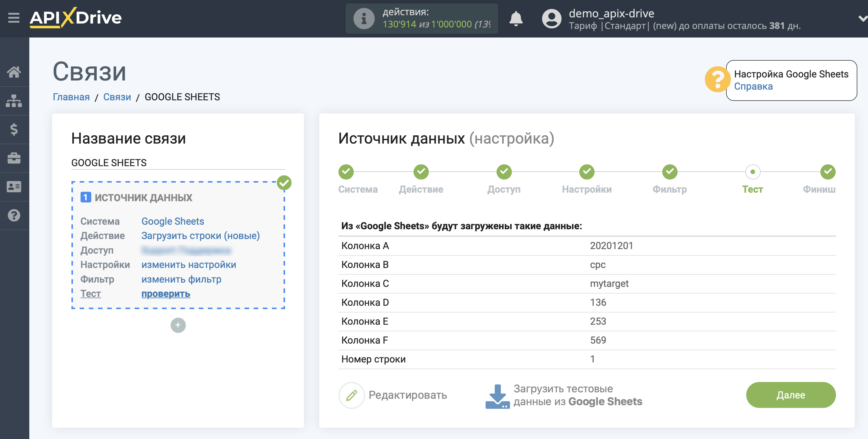Click the green check on data source block

coord(284,183)
